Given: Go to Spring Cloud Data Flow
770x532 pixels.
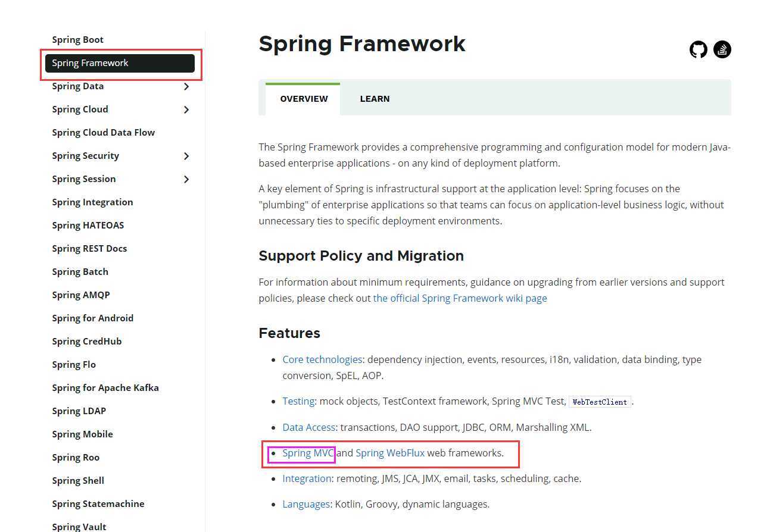Looking at the screenshot, I should point(103,133).
